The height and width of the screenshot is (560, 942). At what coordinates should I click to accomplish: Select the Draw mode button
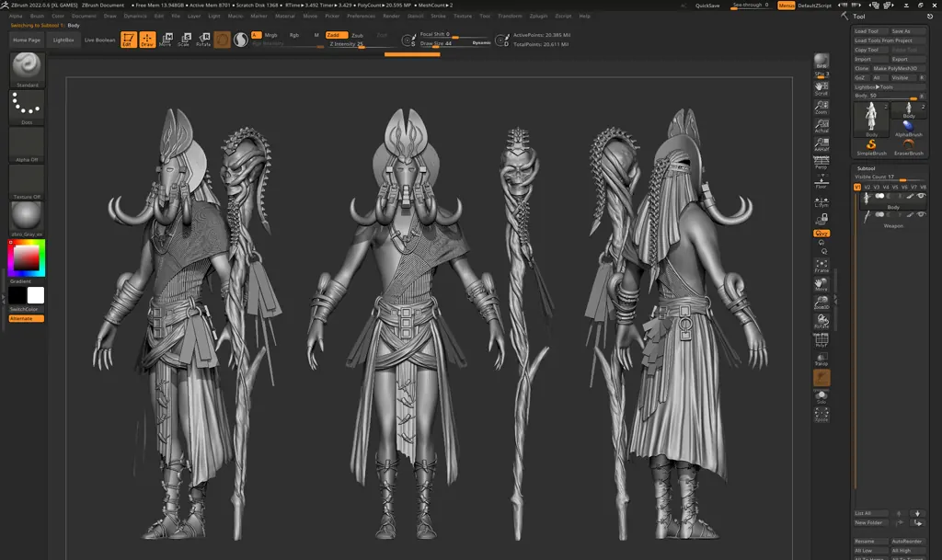(147, 40)
